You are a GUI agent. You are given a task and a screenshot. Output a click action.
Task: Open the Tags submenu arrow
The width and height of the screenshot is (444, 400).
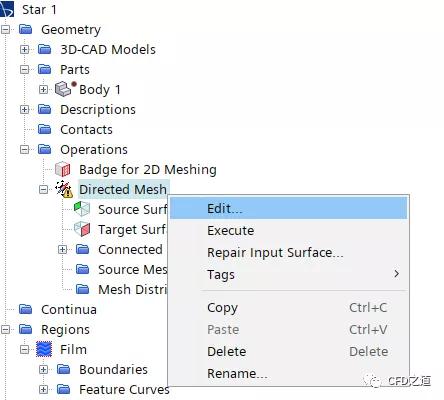tap(396, 274)
